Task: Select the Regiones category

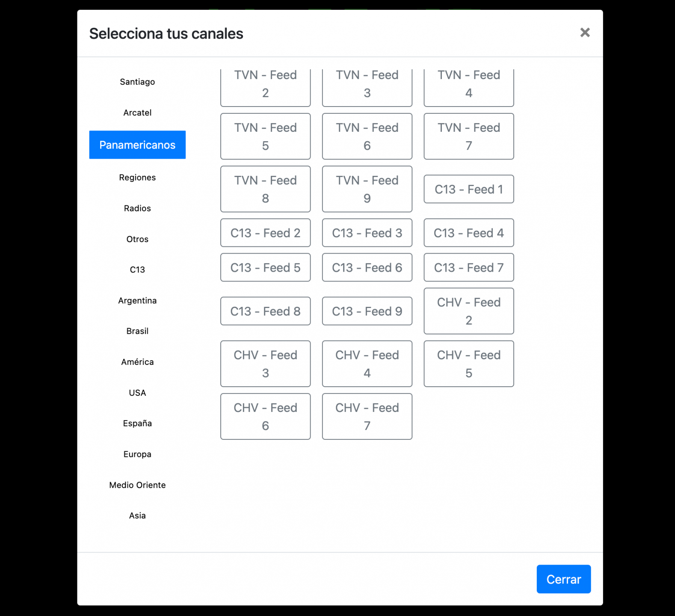Action: pos(137,178)
